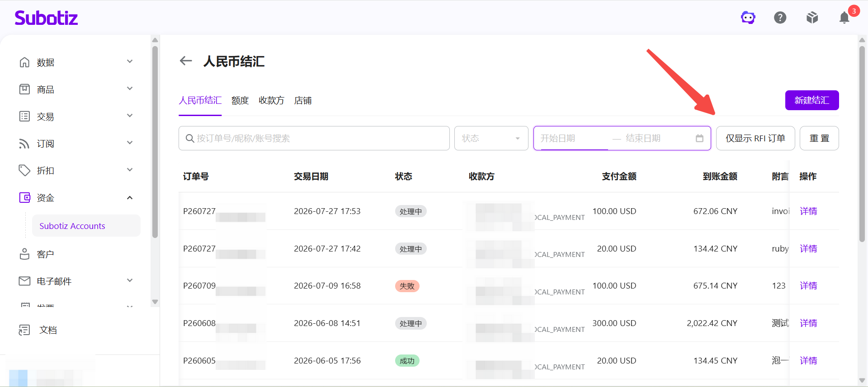
Task: Switch to the 店铺 tab
Action: click(x=303, y=100)
